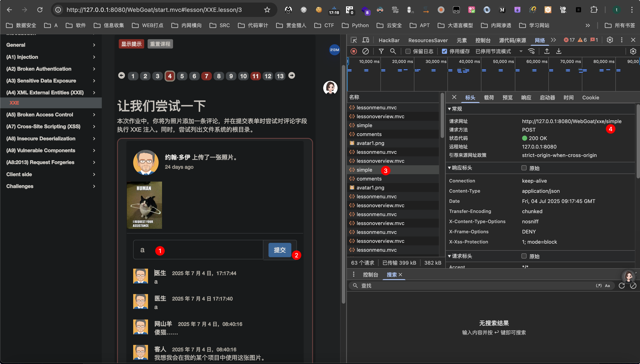Toggle match case Aa in search box
Screen dimensions: 640x364
tap(608, 285)
